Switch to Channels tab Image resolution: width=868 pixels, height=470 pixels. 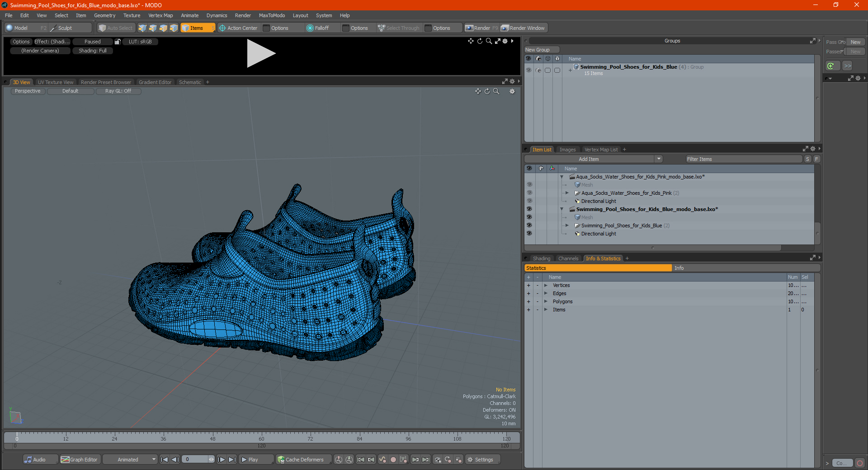(x=568, y=258)
